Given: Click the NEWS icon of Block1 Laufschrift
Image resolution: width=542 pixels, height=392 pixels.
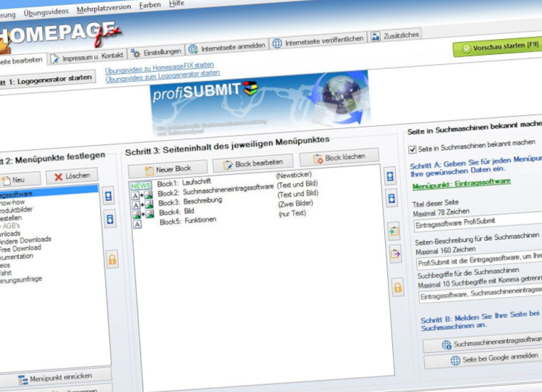Looking at the screenshot, I should [x=141, y=185].
